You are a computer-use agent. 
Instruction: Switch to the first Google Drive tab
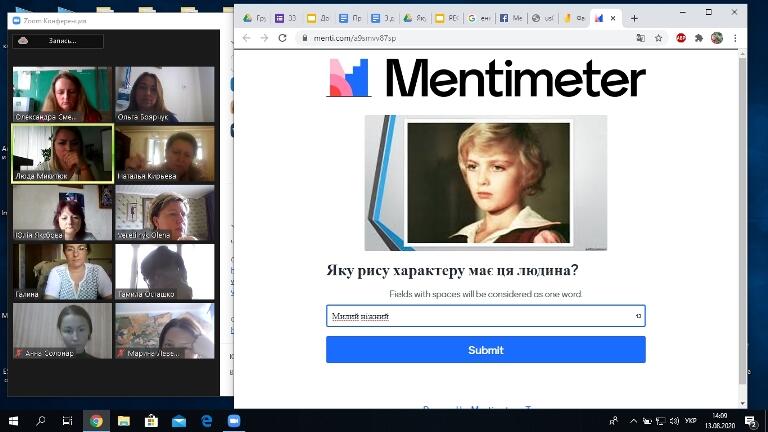point(254,18)
